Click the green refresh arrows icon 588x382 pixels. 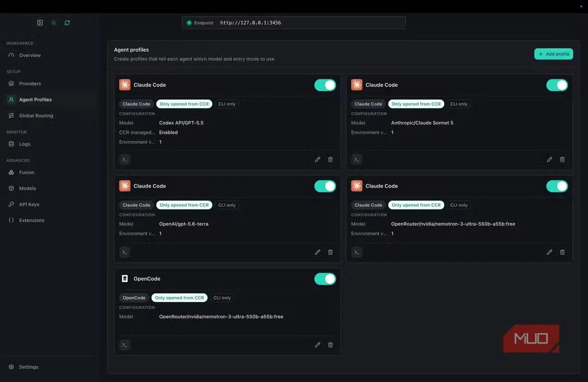pyautogui.click(x=67, y=23)
